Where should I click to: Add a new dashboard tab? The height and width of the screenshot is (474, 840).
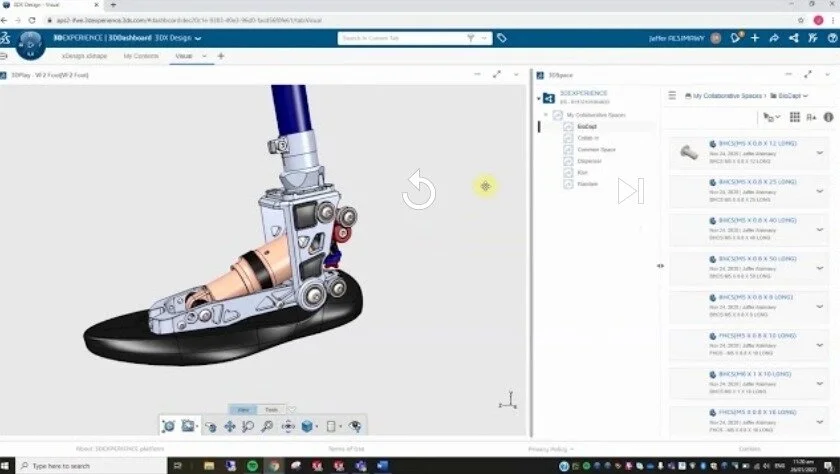point(221,56)
